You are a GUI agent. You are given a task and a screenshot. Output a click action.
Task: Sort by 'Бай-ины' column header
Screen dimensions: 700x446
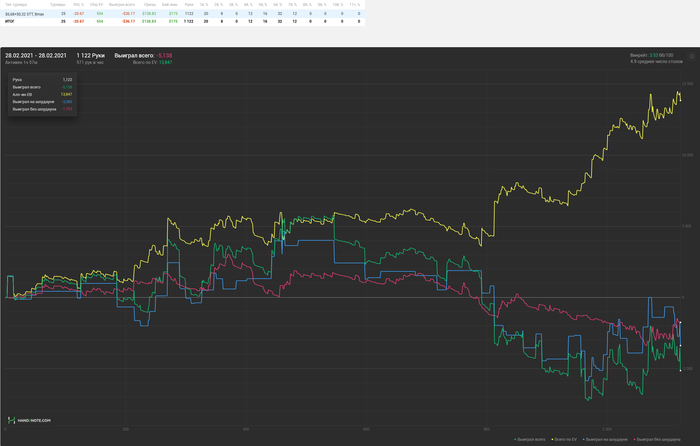(x=170, y=4)
